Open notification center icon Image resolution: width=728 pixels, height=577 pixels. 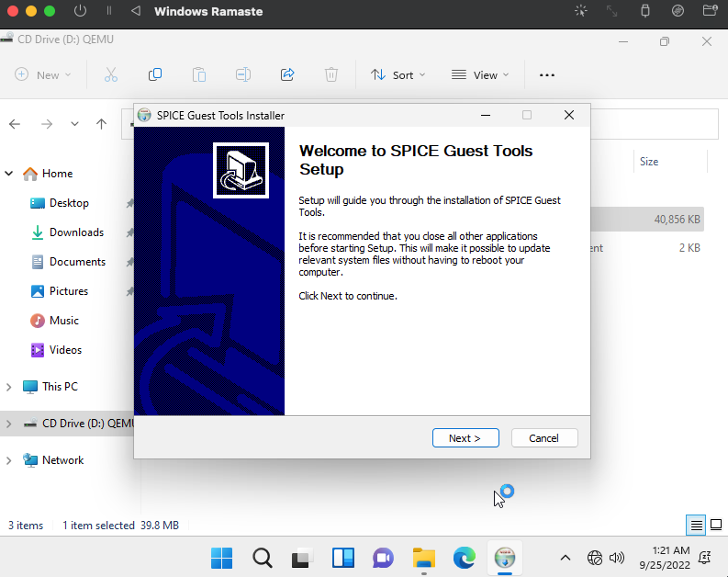click(x=705, y=558)
